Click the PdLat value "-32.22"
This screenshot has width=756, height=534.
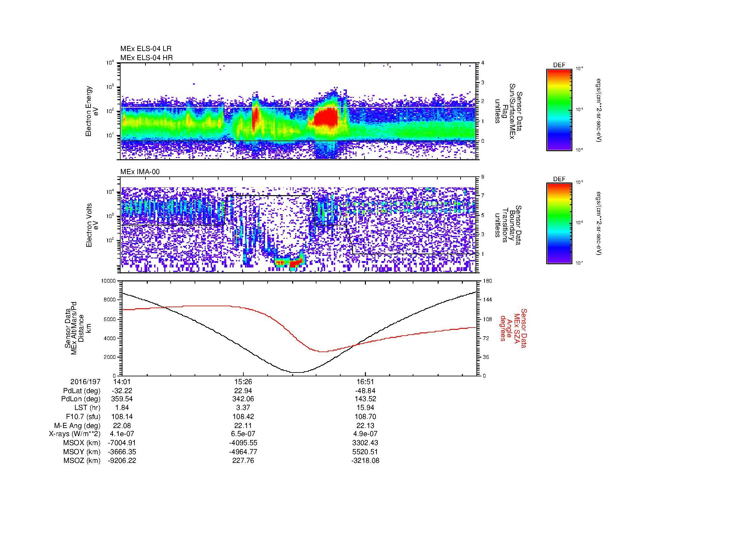coord(122,391)
